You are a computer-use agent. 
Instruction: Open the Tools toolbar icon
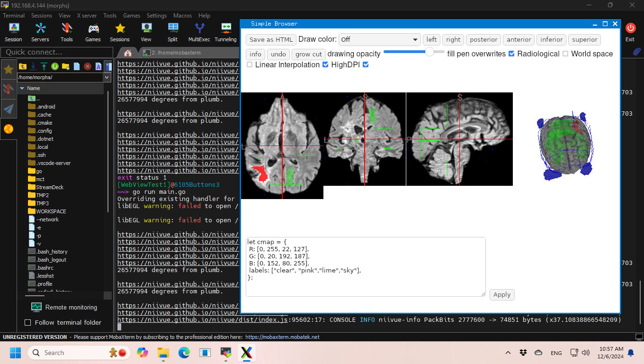click(67, 32)
